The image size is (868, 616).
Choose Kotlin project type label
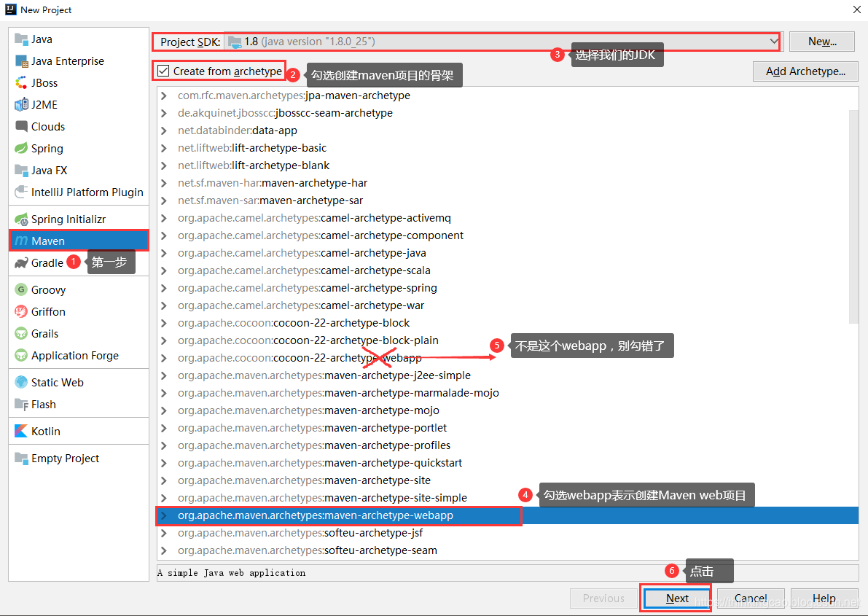click(x=45, y=431)
